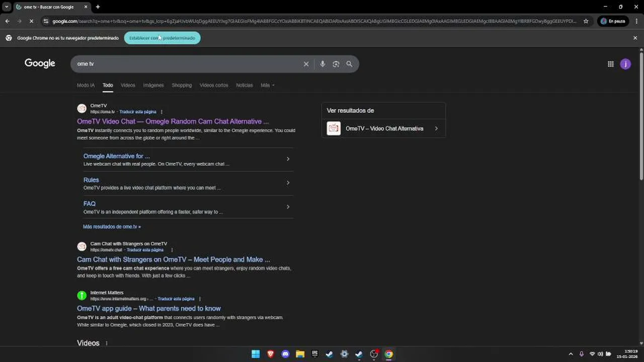Image resolution: width=644 pixels, height=362 pixels.
Task: Dismiss the default browser notification bar
Action: point(635,38)
